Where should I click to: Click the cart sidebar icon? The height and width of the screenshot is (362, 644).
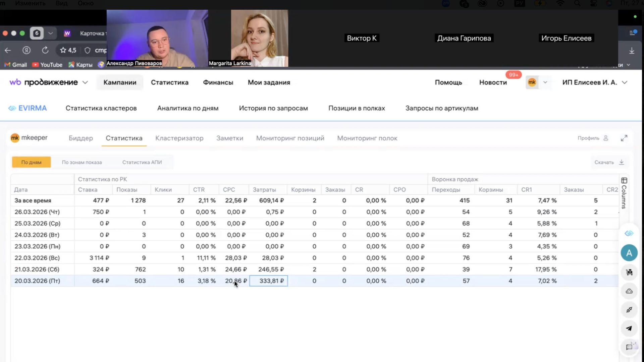tap(629, 272)
